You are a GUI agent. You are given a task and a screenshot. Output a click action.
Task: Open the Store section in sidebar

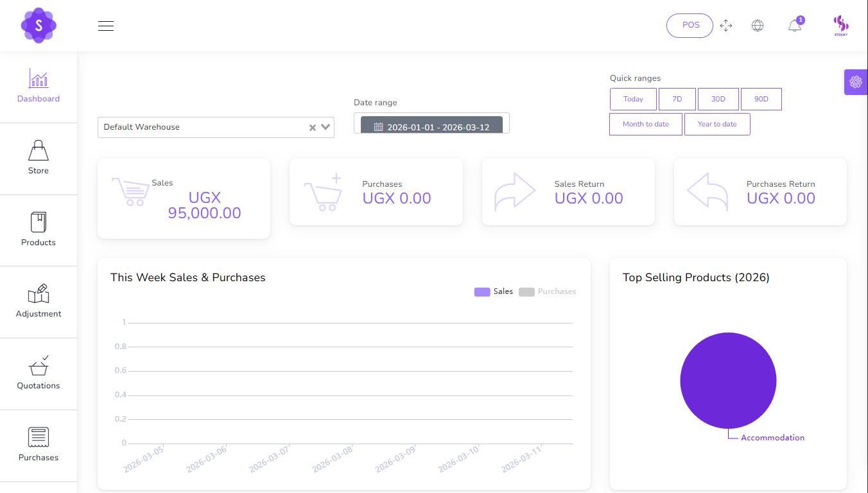tap(38, 158)
